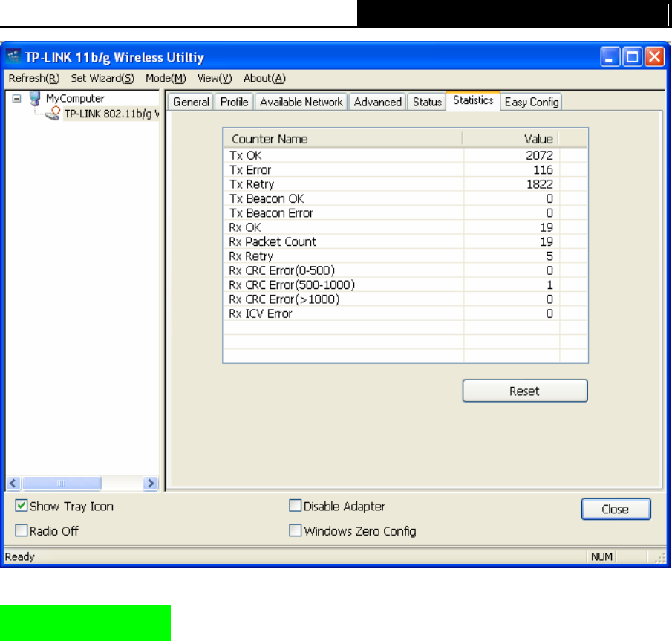The width and height of the screenshot is (672, 641).
Task: Switch to the General tab
Action: point(191,102)
